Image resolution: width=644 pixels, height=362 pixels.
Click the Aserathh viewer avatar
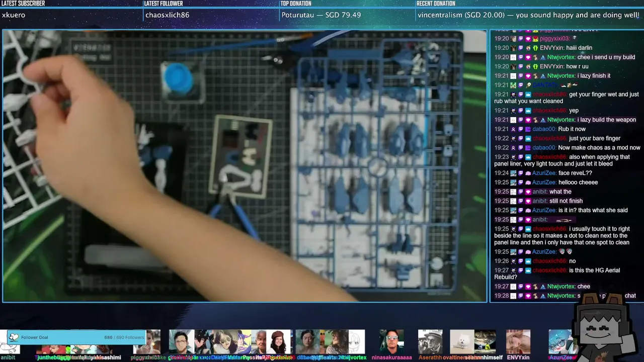click(x=430, y=342)
